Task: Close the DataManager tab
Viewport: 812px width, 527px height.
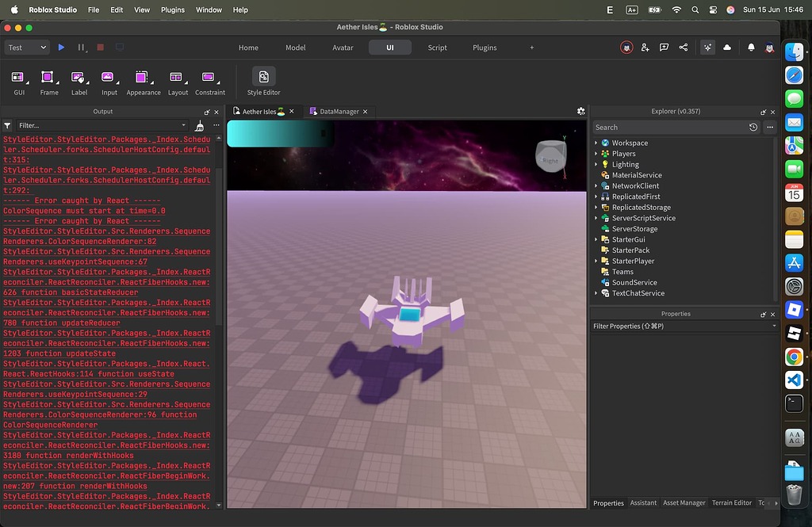Action: pos(365,111)
